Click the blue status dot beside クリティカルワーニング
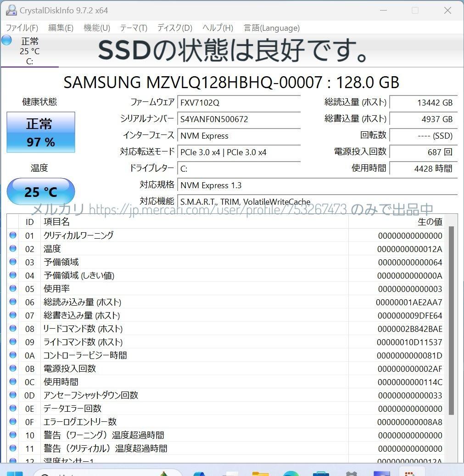Screen dimensions: 464x476 click(x=12, y=235)
